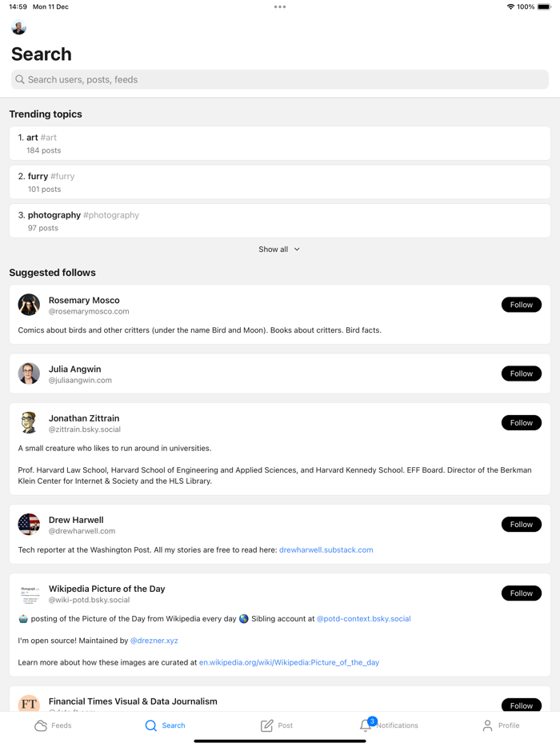Follow Rosemary Mosco
560x747 pixels.
pos(521,304)
